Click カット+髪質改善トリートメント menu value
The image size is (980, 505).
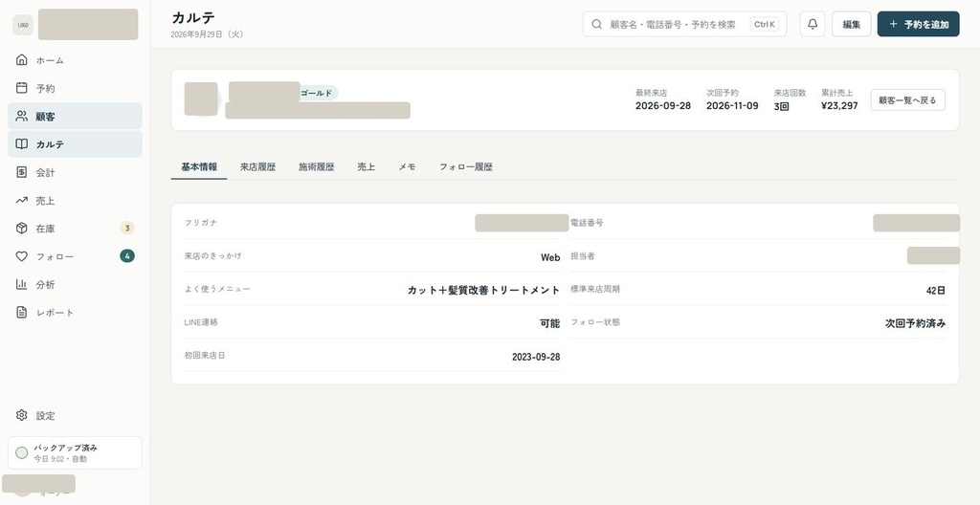pyautogui.click(x=483, y=290)
